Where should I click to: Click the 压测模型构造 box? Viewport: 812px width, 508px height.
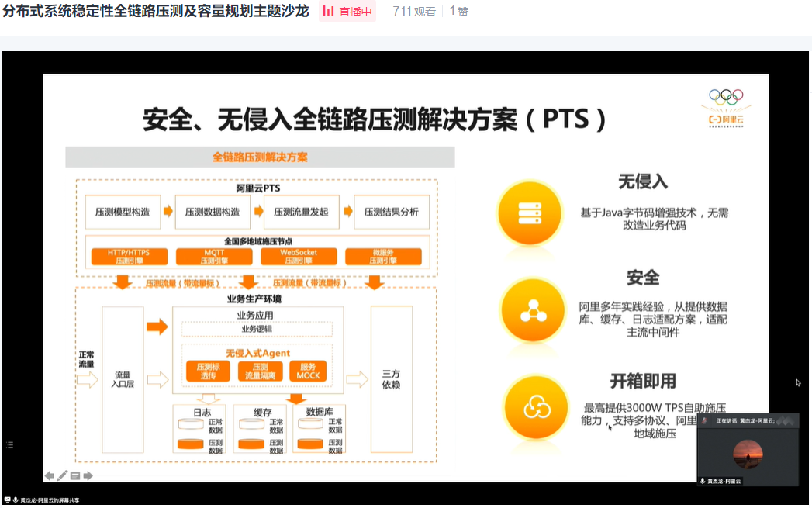pyautogui.click(x=123, y=212)
